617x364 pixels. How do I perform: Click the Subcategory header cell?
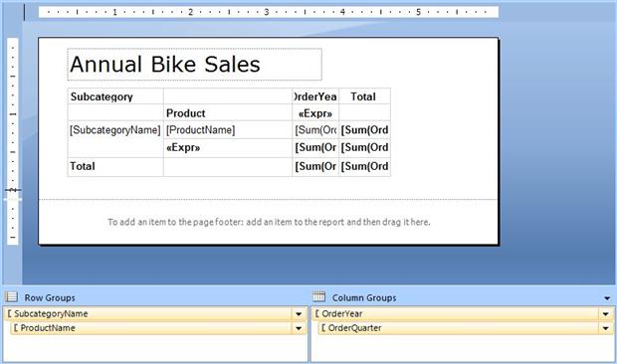coord(115,96)
